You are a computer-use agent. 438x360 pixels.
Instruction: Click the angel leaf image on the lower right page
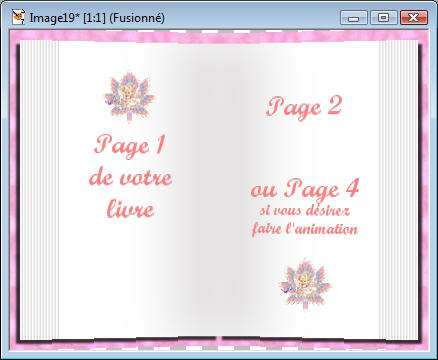pos(305,284)
